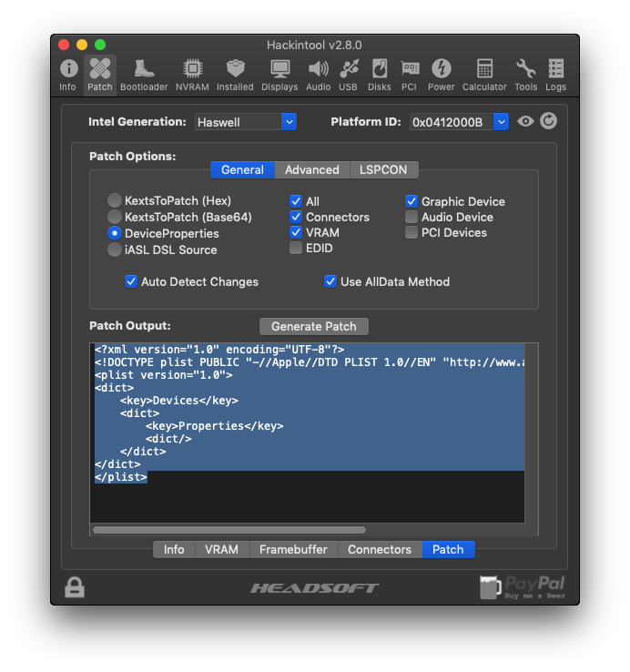
Task: Click the refresh icon beside Platform ID
Action: (x=548, y=121)
